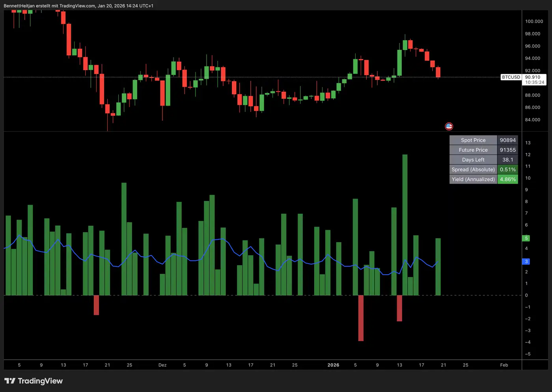This screenshot has width=552, height=392.
Task: Click the Dez label on time axis
Action: coord(162,365)
